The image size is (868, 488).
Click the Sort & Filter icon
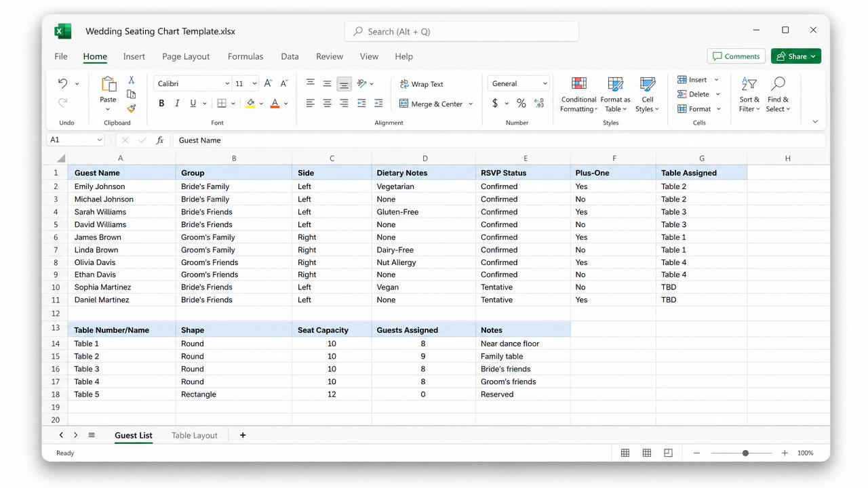[749, 84]
